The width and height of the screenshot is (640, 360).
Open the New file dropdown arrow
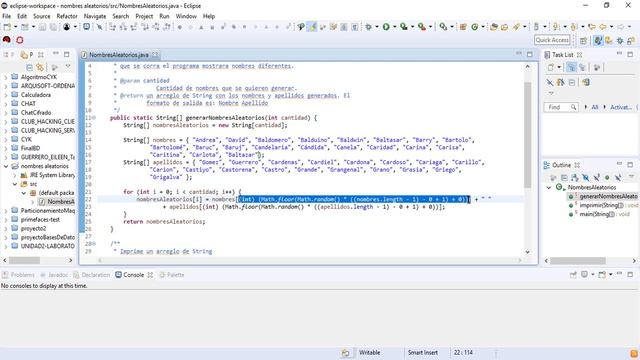click(x=16, y=27)
